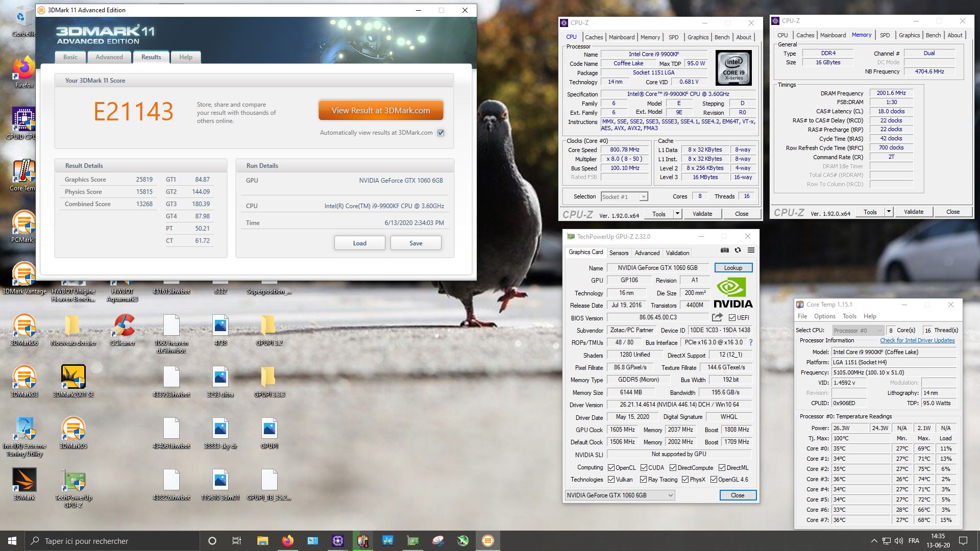
Task: Click the GPU-Z screenshot camera icon
Action: point(724,250)
